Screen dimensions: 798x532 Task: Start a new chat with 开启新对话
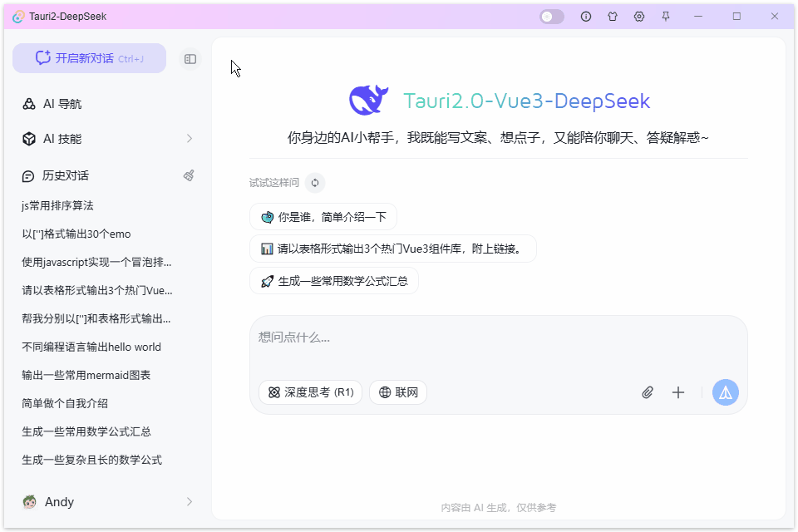point(89,58)
